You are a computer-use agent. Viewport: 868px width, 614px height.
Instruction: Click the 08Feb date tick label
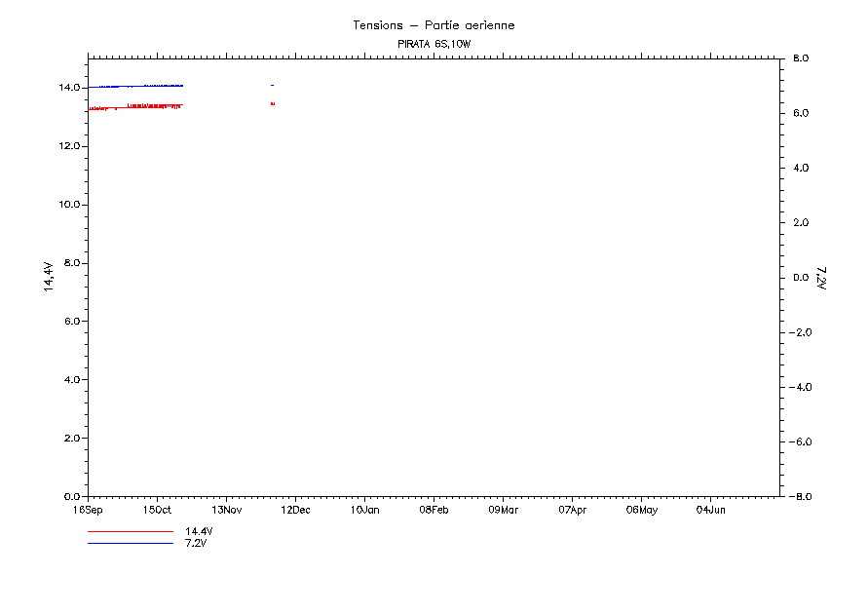point(434,510)
